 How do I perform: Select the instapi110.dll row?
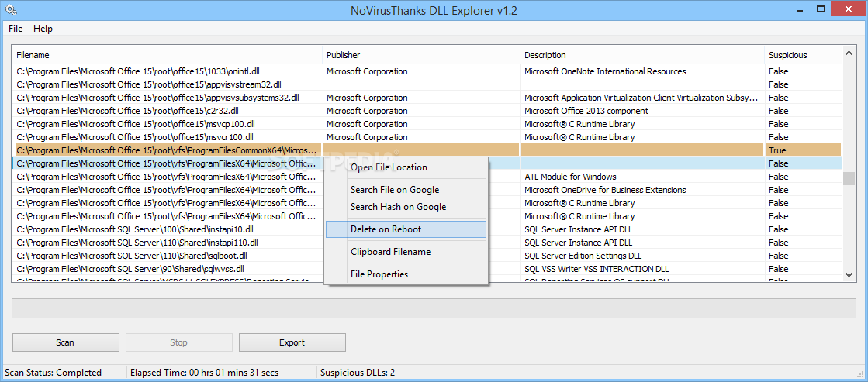point(427,243)
